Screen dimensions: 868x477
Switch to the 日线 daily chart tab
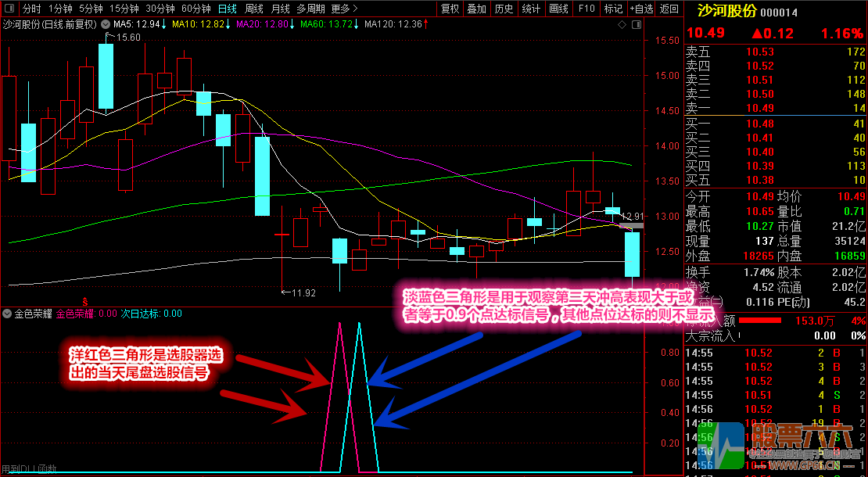coord(227,9)
